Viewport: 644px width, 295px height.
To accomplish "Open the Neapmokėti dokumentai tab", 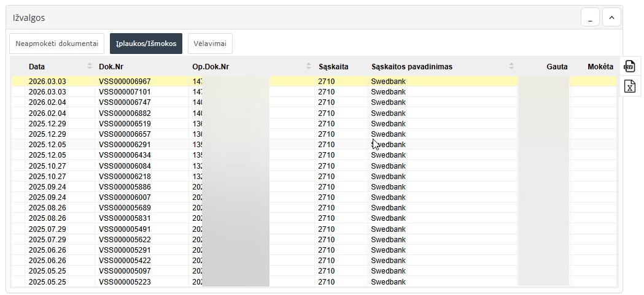I will [56, 44].
